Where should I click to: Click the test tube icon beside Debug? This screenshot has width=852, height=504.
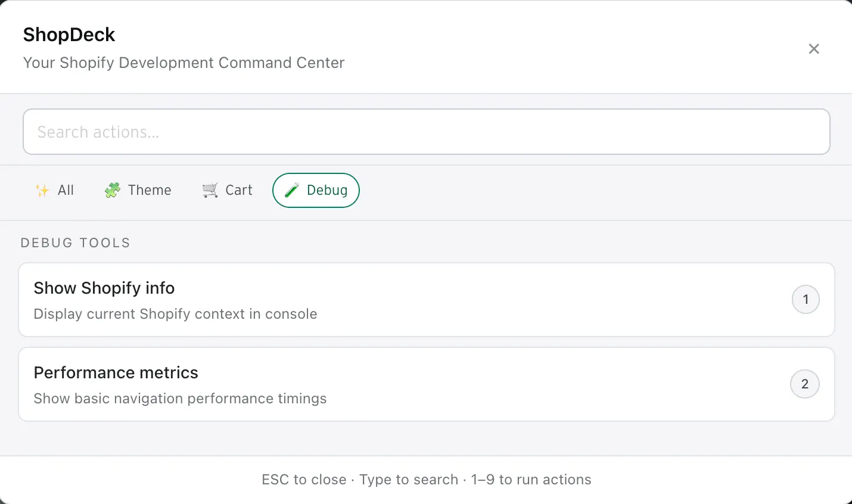click(291, 191)
